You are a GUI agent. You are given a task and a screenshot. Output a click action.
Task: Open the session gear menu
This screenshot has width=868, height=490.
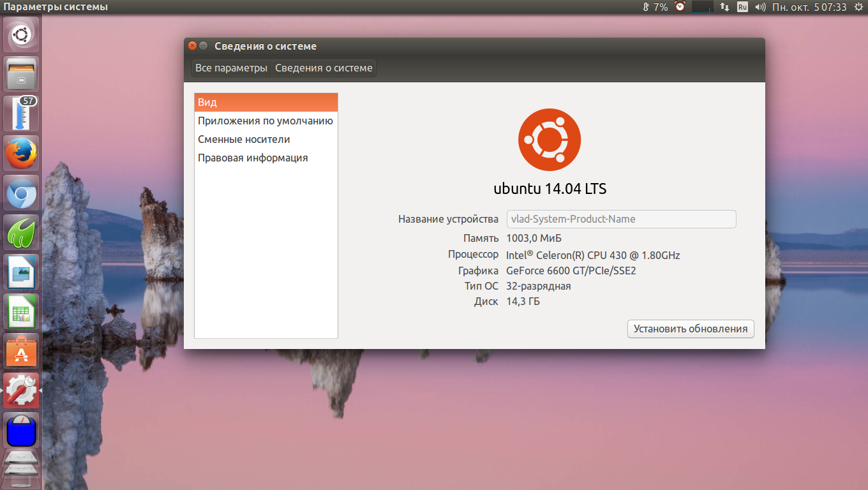click(858, 7)
